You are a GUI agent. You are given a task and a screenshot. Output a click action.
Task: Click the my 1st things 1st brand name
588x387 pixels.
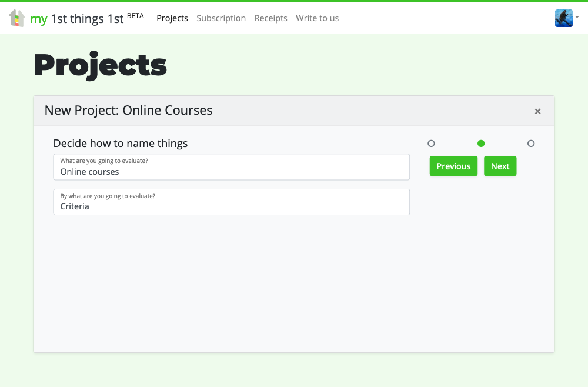coord(77,19)
